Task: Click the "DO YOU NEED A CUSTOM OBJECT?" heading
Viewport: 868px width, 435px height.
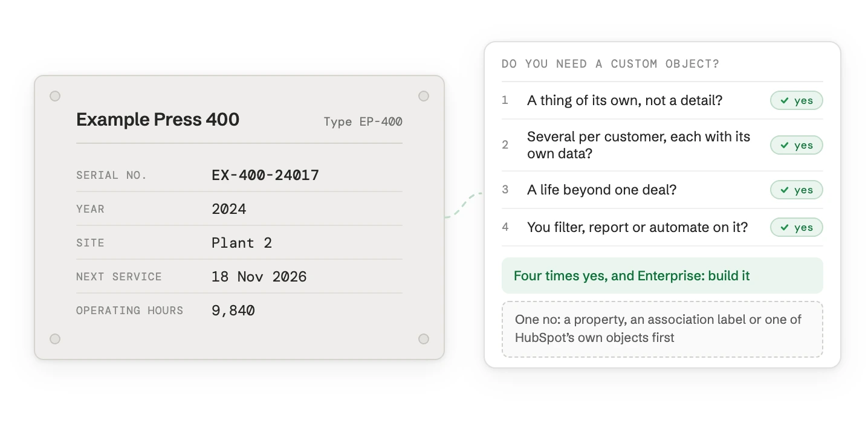Action: pos(611,64)
